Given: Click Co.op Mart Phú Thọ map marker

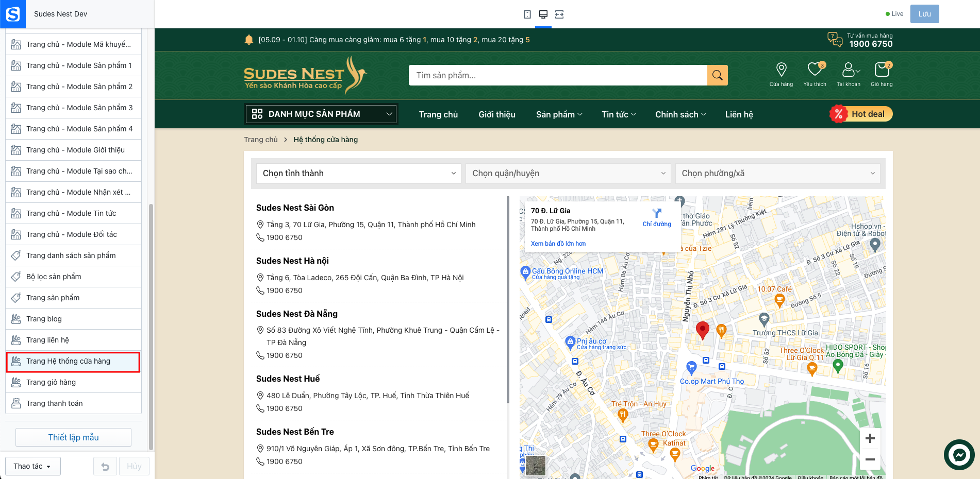Looking at the screenshot, I should [x=692, y=368].
